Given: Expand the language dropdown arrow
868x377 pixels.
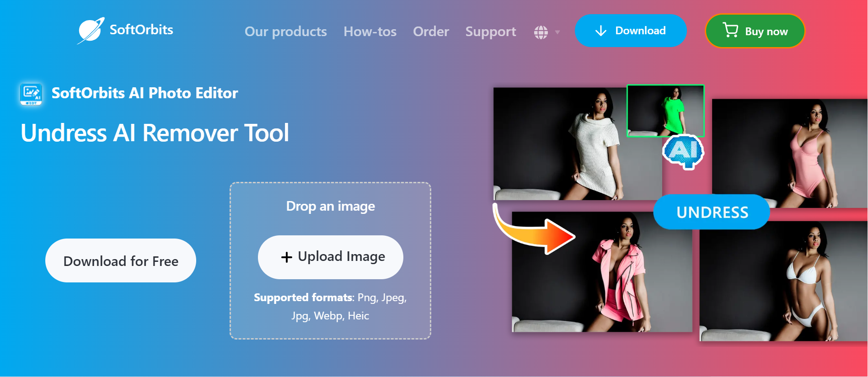Looking at the screenshot, I should pos(557,32).
